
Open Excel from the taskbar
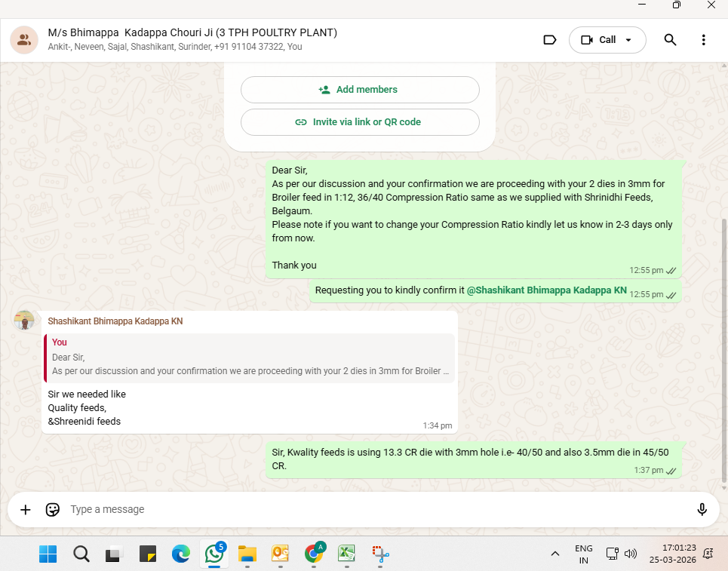coord(346,554)
